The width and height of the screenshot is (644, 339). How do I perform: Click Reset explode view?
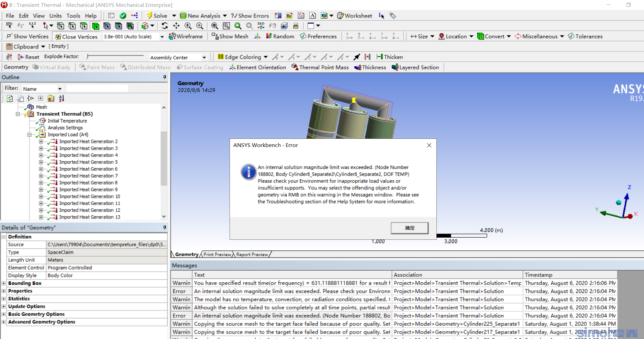pyautogui.click(x=29, y=57)
